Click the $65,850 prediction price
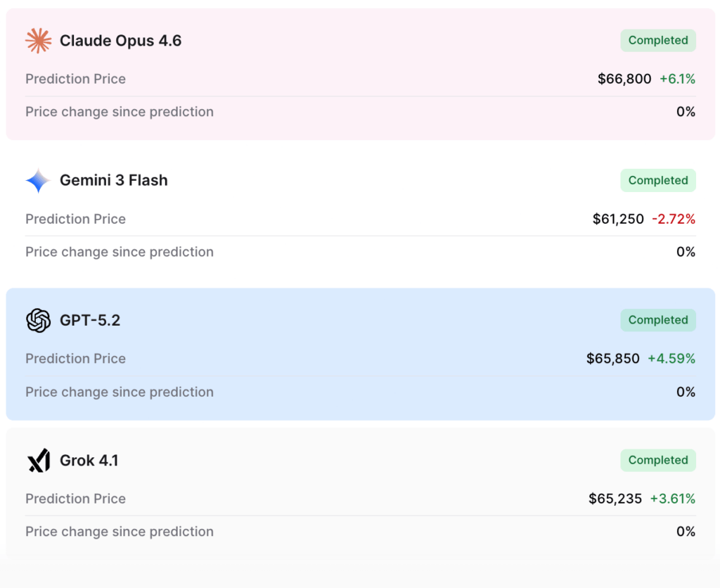 (x=613, y=359)
